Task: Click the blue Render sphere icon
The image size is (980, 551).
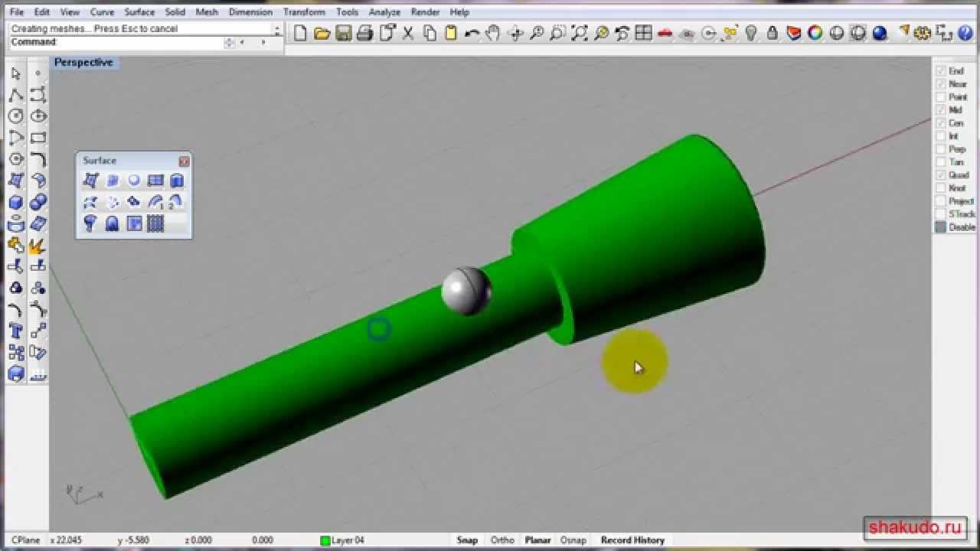Action: click(880, 33)
